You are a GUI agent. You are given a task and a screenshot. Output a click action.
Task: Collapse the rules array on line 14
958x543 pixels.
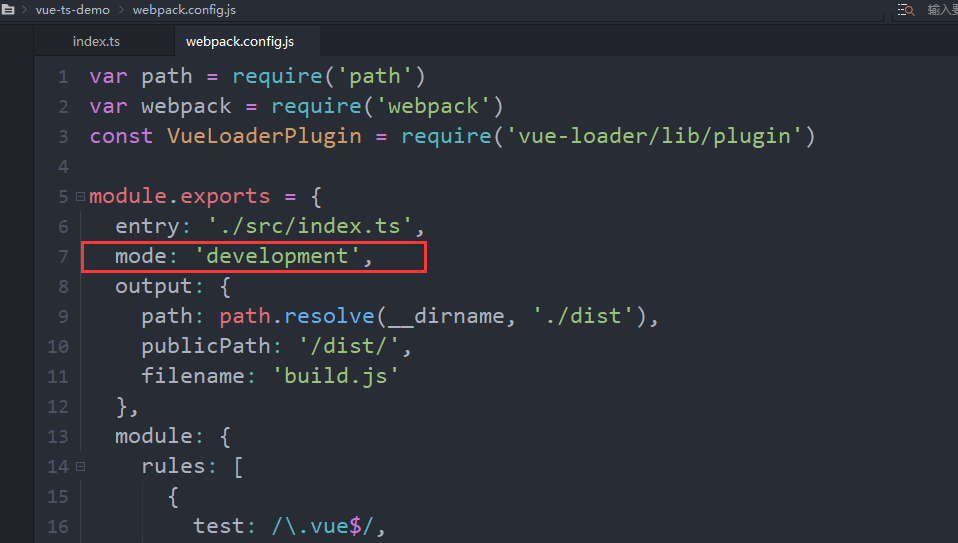pos(80,467)
